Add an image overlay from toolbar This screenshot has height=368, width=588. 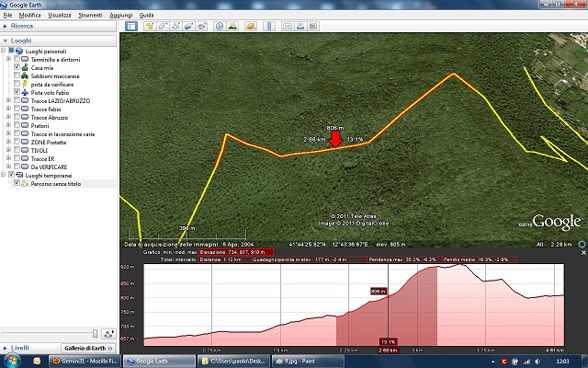coord(188,26)
